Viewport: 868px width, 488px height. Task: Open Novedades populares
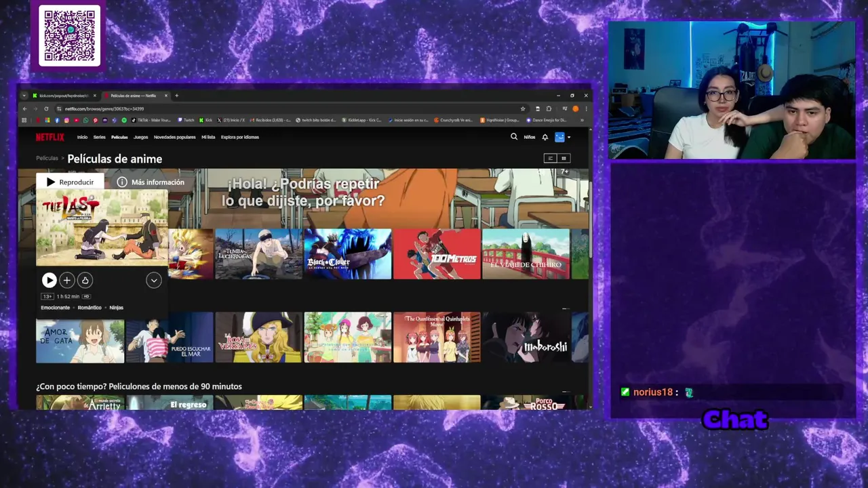[174, 137]
